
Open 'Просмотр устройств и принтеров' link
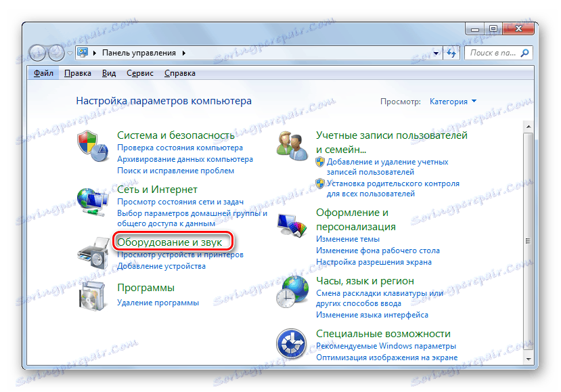[x=180, y=255]
